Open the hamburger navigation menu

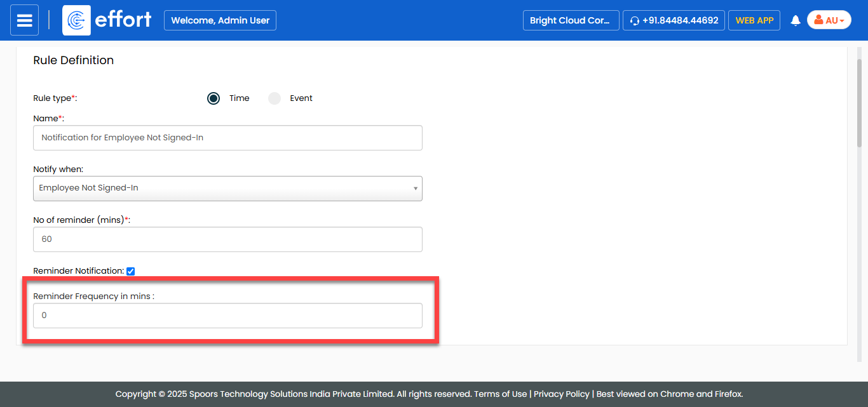pos(24,20)
